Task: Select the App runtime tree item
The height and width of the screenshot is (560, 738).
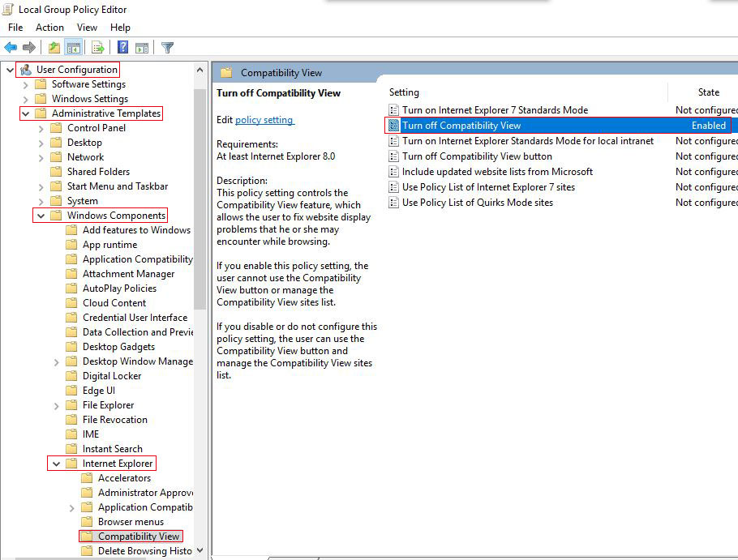Action: point(110,245)
